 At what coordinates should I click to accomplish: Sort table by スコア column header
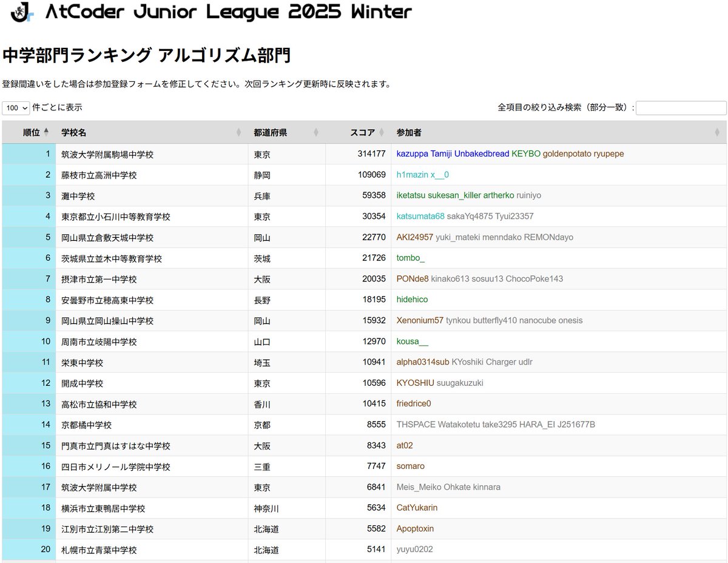(358, 132)
